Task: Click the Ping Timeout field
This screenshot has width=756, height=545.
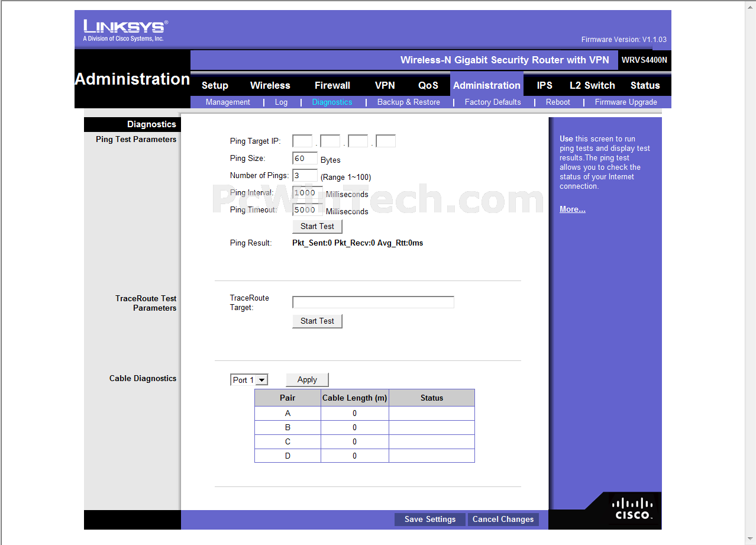Action: 308,210
